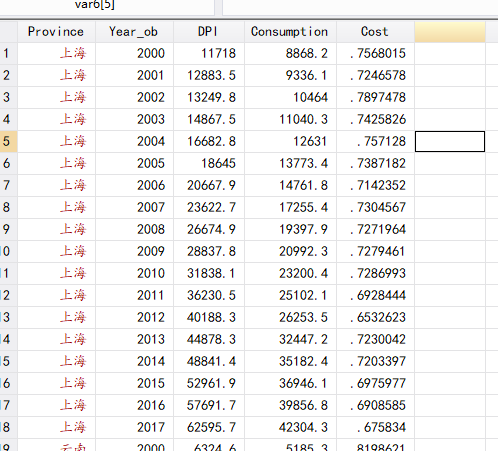Screen dimensions: 498x451
Task: Select the Province cell in row 8
Action: pos(56,207)
